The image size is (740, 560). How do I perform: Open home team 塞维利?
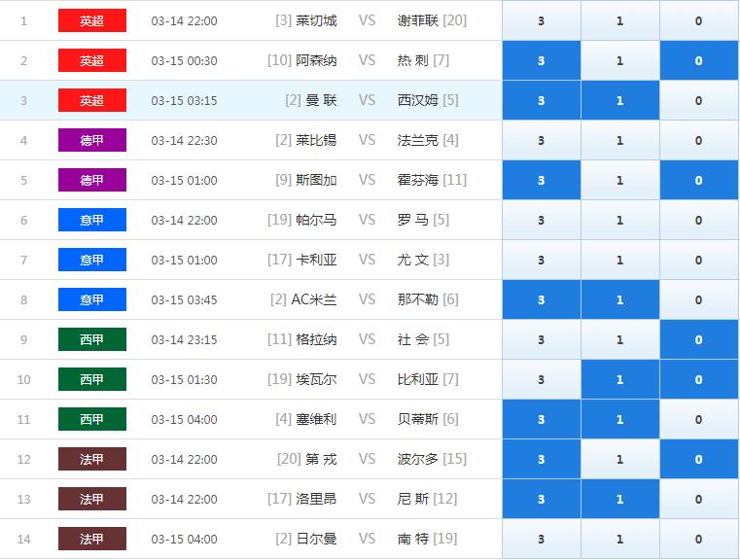point(316,419)
